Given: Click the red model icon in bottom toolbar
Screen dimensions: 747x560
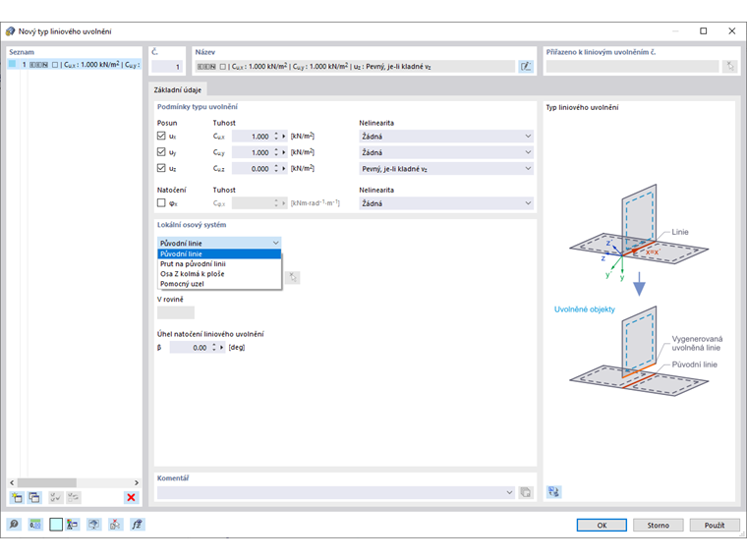Looking at the screenshot, I should [x=115, y=525].
